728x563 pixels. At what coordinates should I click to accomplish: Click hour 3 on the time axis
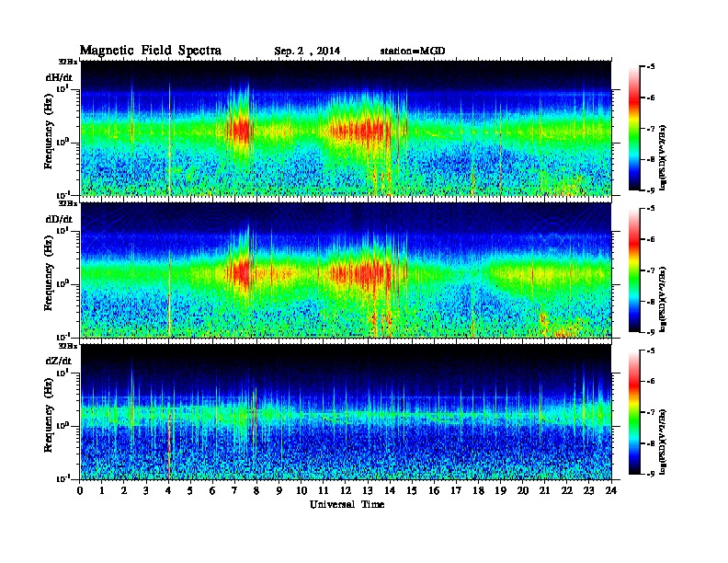[x=146, y=490]
